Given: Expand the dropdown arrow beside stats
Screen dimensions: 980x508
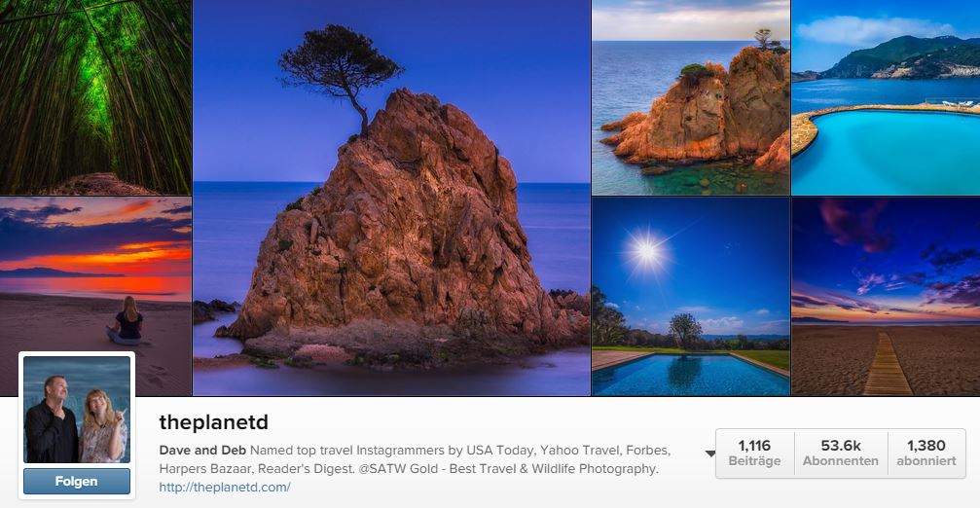Looking at the screenshot, I should (x=710, y=454).
